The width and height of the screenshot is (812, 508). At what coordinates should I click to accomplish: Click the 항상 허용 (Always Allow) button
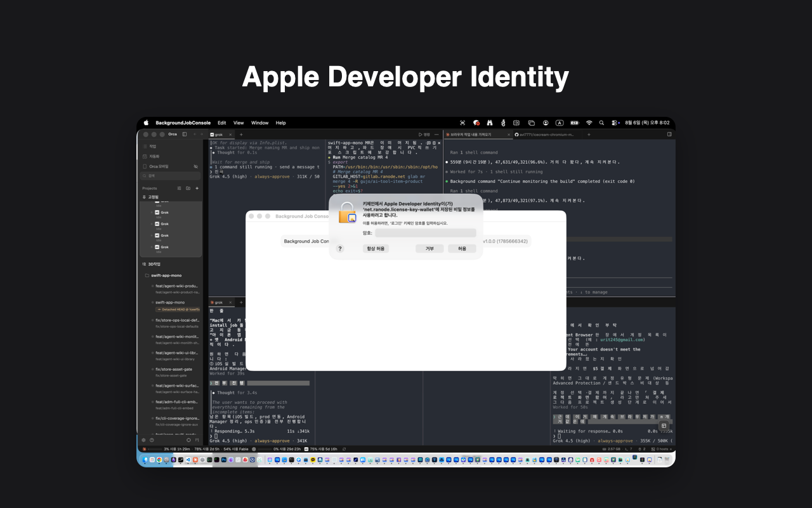(376, 249)
